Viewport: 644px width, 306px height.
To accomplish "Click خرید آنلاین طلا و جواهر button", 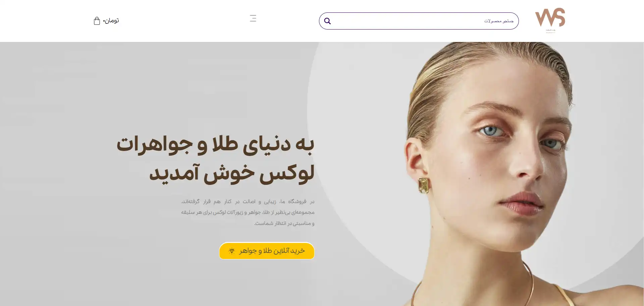I will coord(267,251).
